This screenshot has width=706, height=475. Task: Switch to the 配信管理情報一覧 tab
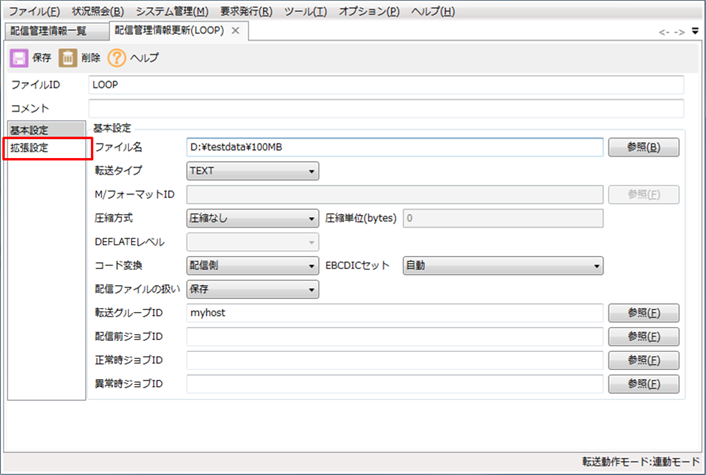[49, 31]
